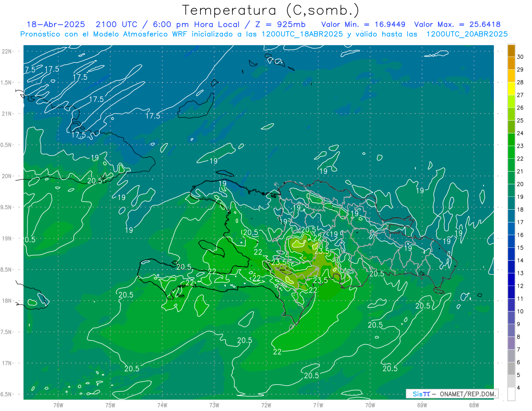The width and height of the screenshot is (532, 411).
Task: Click the "6" label on the color scale
Action: point(519,363)
